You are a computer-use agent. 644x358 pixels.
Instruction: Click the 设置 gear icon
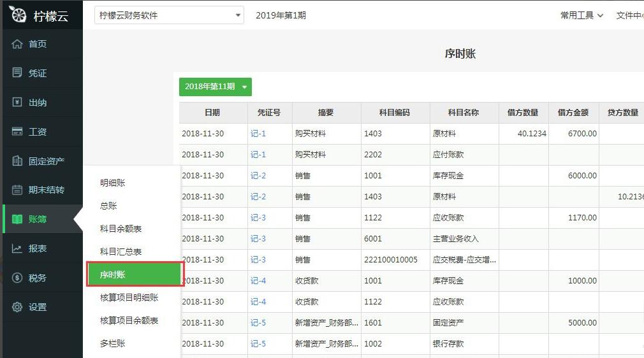point(17,307)
